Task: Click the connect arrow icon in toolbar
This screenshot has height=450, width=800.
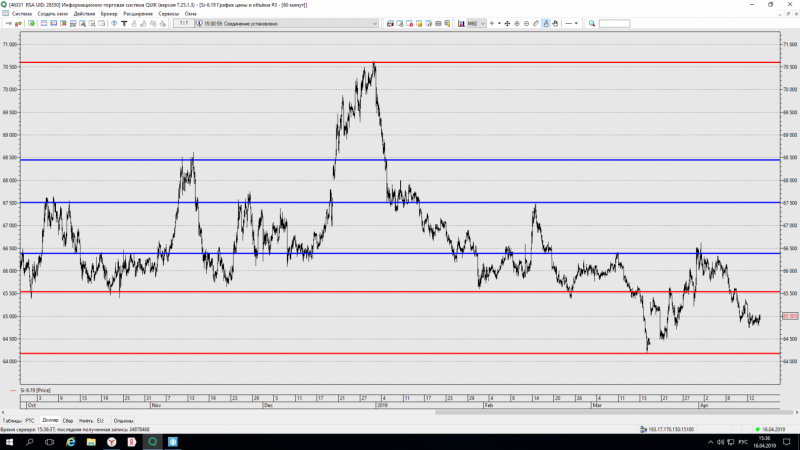Action: pyautogui.click(x=9, y=23)
